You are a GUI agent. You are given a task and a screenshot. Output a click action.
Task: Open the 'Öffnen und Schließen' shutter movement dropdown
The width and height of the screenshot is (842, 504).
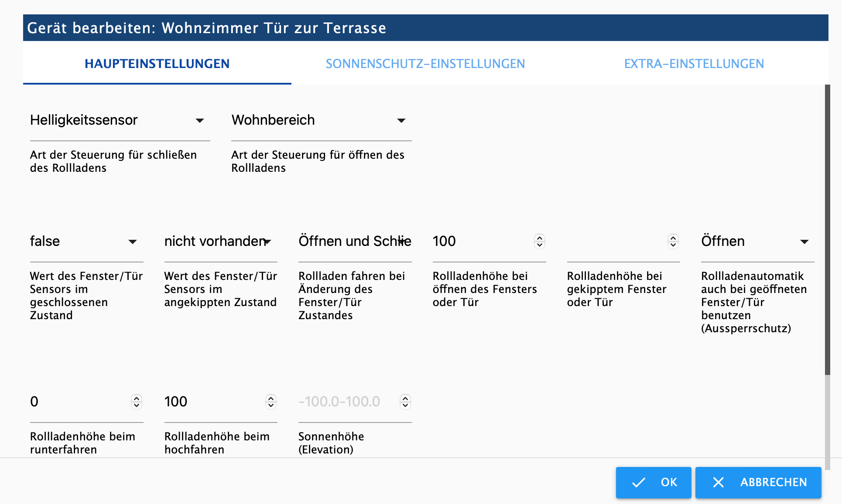(x=355, y=242)
